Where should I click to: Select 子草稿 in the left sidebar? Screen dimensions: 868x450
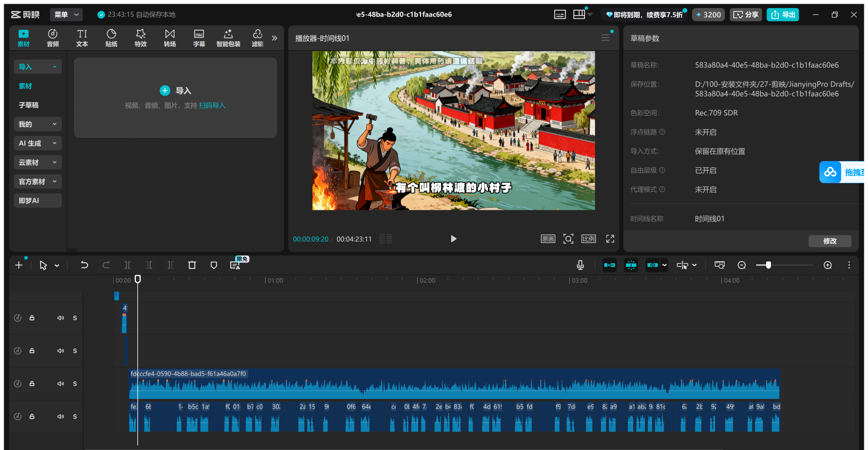point(29,105)
